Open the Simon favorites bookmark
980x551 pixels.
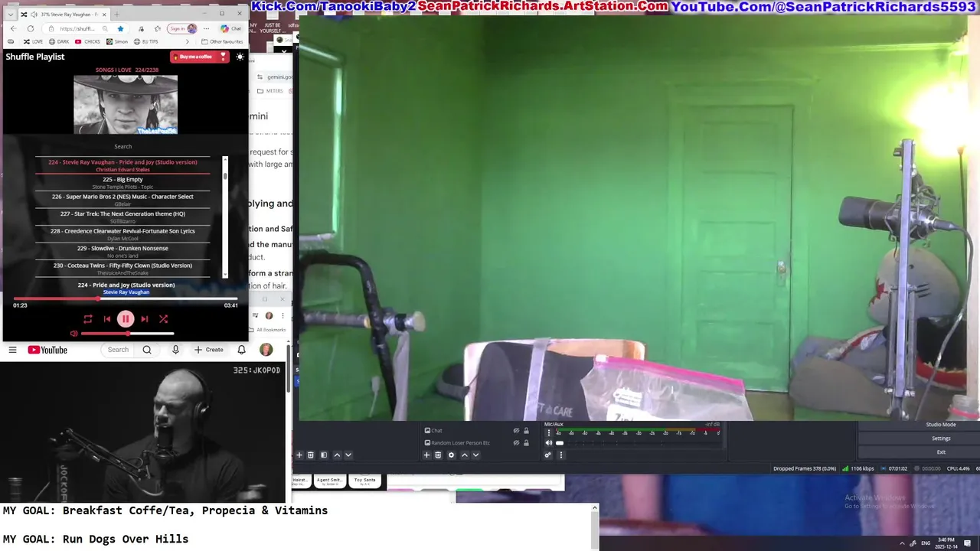click(117, 41)
